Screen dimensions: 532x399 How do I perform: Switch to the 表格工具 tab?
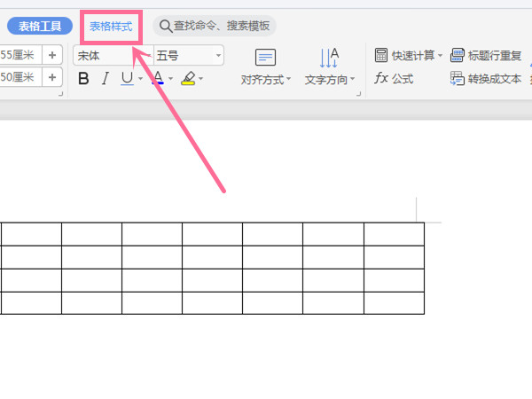click(x=40, y=26)
